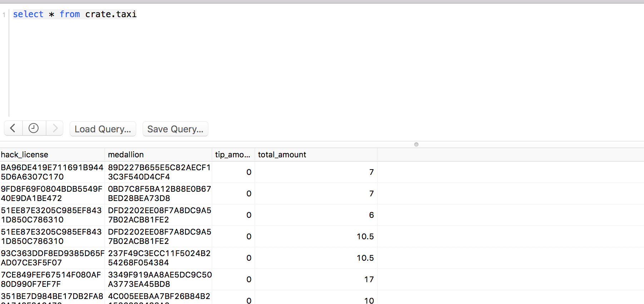Click line number 1 in editor gutter
This screenshot has width=644, height=304.
pyautogui.click(x=4, y=15)
